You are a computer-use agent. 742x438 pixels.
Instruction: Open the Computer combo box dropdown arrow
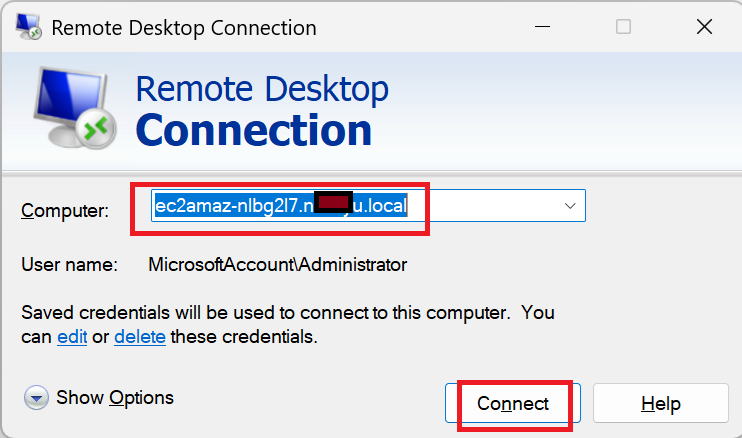570,206
